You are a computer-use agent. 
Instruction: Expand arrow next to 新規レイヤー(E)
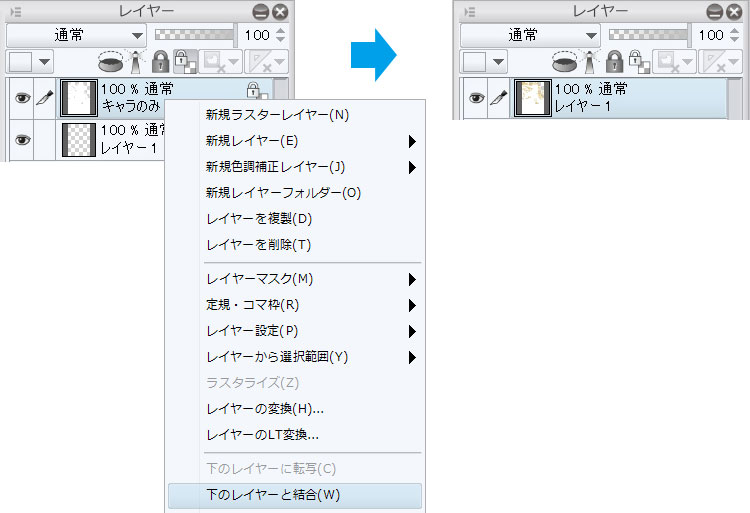point(412,141)
